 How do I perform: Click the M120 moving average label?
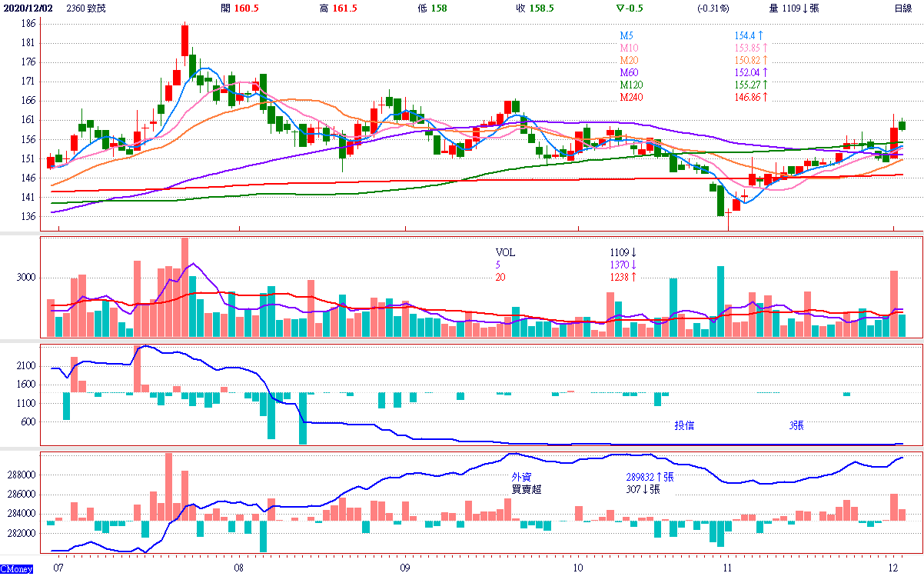pos(632,85)
